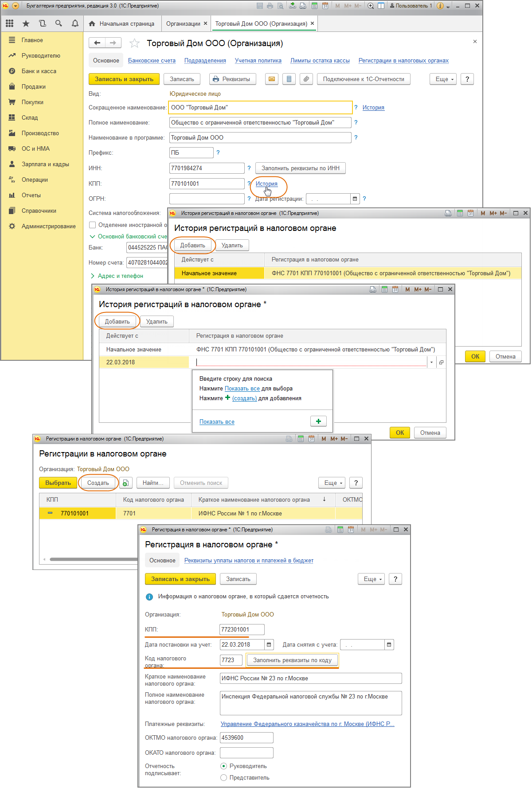Click the envelope email icon button

pos(272,79)
